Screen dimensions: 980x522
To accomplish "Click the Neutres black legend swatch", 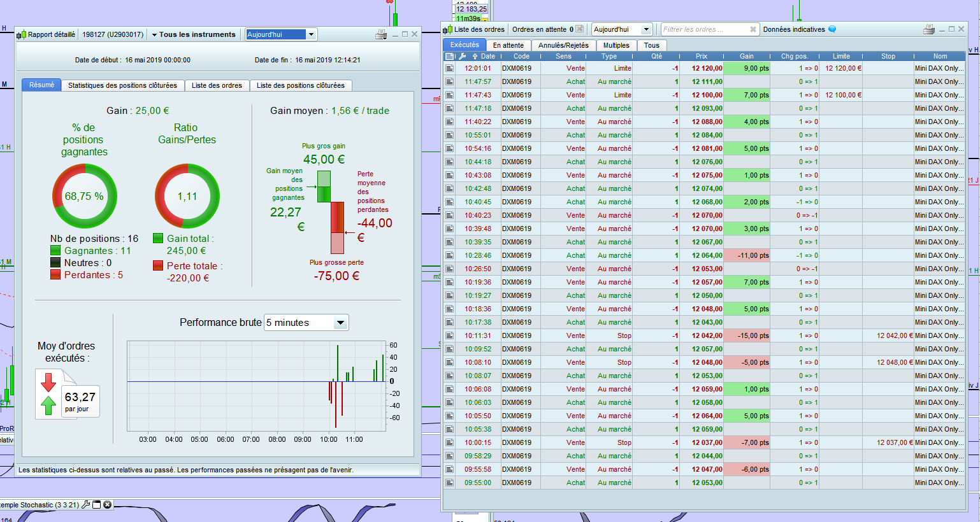I will click(55, 262).
